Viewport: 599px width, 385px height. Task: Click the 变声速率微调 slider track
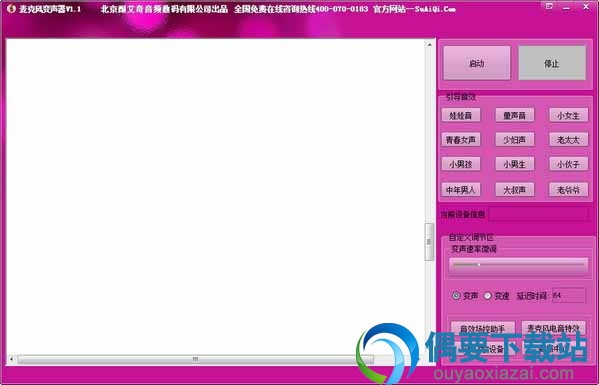tap(518, 265)
